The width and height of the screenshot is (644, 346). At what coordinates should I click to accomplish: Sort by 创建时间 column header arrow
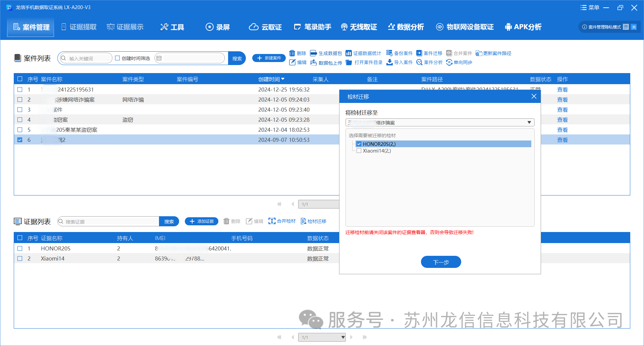[x=283, y=79]
